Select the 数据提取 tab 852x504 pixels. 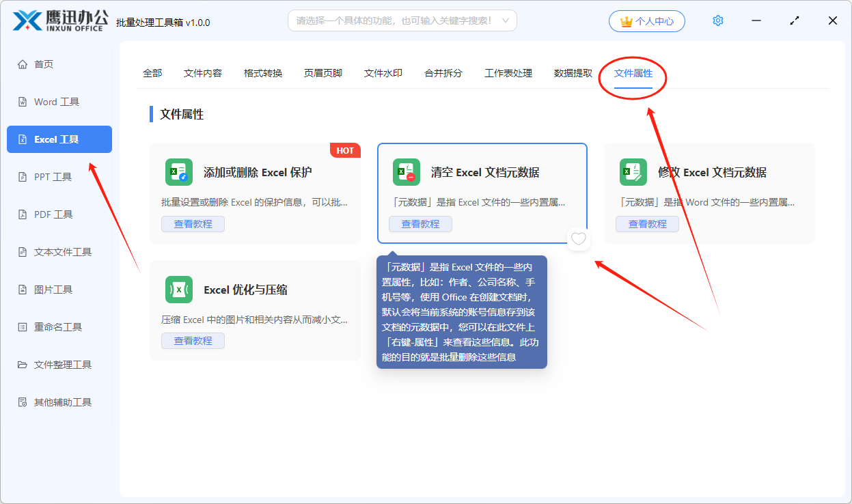click(573, 73)
